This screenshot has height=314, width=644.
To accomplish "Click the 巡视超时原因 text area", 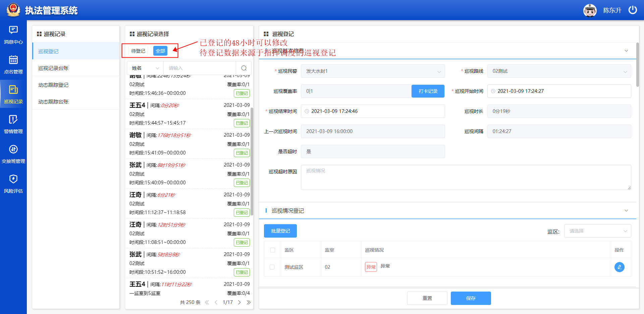I will tap(466, 178).
